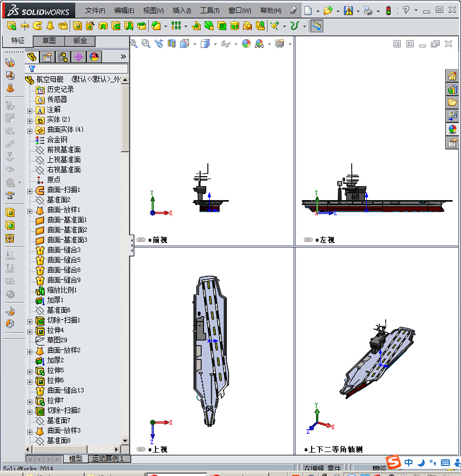Open Design Library icon in task pane
This screenshot has height=476, width=461.
click(452, 89)
